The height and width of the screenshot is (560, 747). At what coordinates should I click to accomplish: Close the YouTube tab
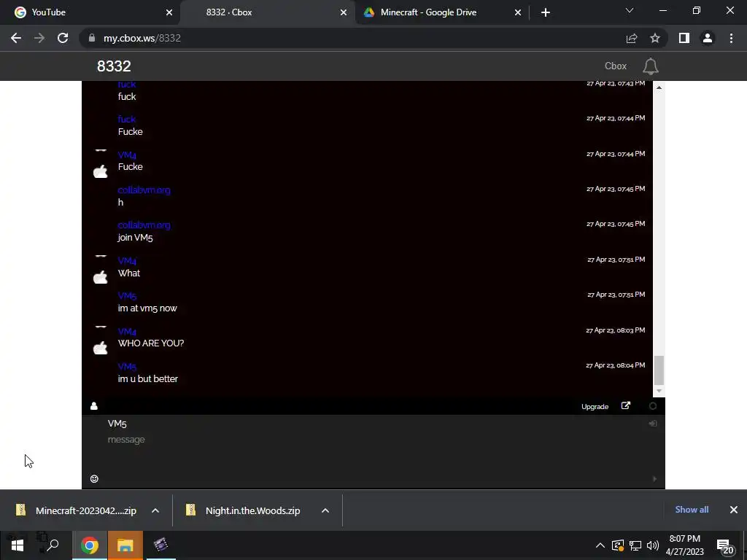pos(169,13)
